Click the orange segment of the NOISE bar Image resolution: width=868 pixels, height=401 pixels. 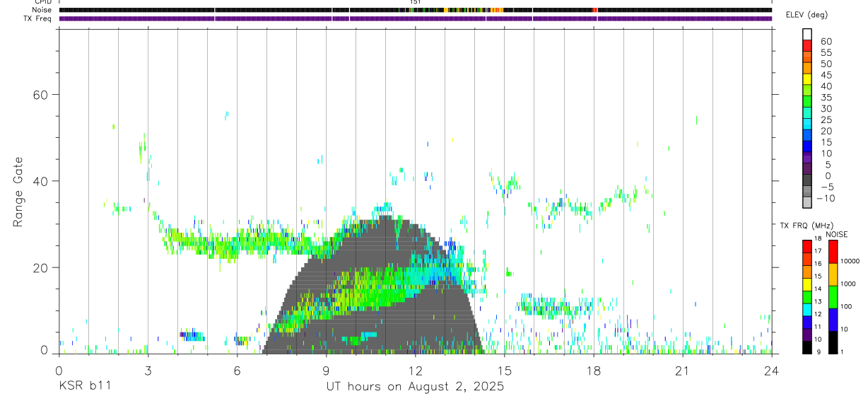(833, 274)
